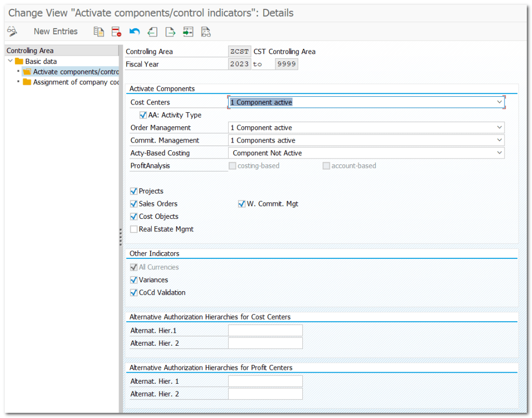The width and height of the screenshot is (532, 418).
Task: Toggle the CoCd Validation checkbox
Action: tap(134, 293)
